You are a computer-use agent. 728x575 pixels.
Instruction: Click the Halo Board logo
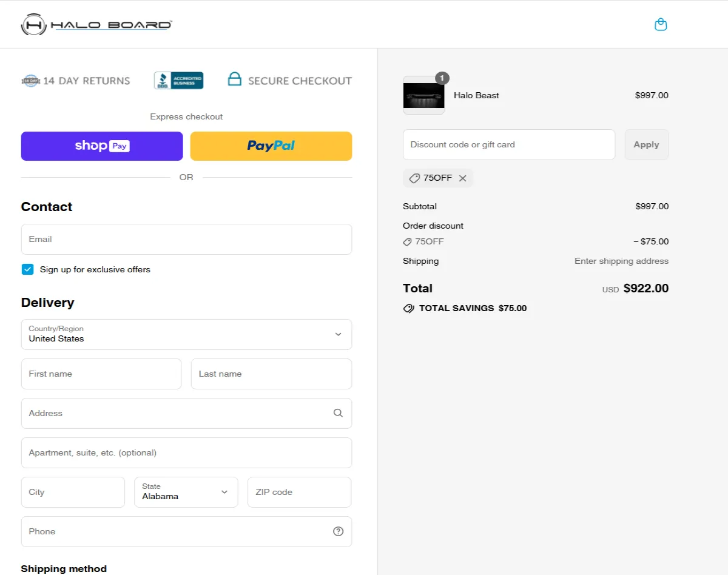[97, 25]
